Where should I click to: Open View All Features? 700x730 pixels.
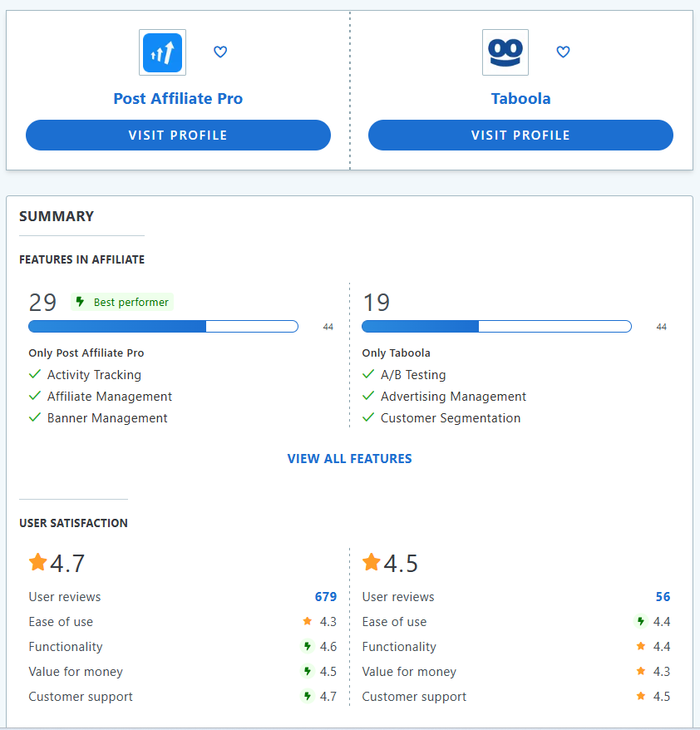pyautogui.click(x=349, y=458)
